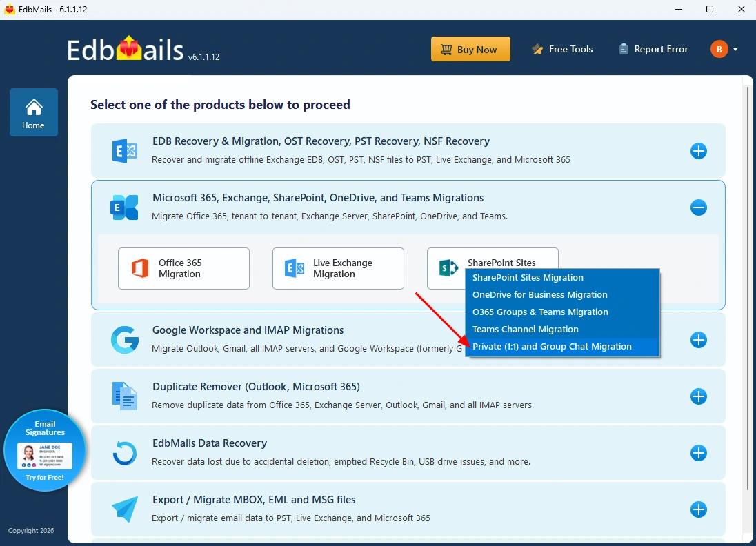Click the 'Google Workspace and IMAP Migrations' title

pos(248,330)
